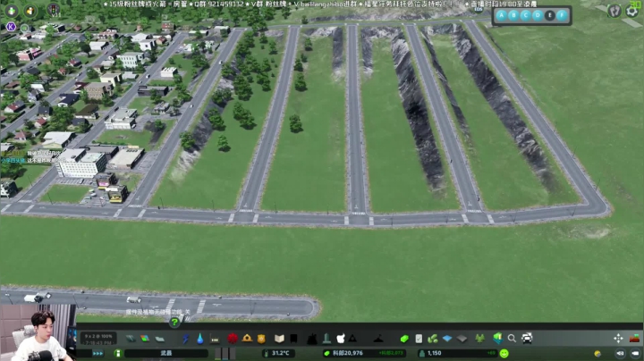Click circular button F
Viewport: 644px width, 361px height.
[x=563, y=15]
